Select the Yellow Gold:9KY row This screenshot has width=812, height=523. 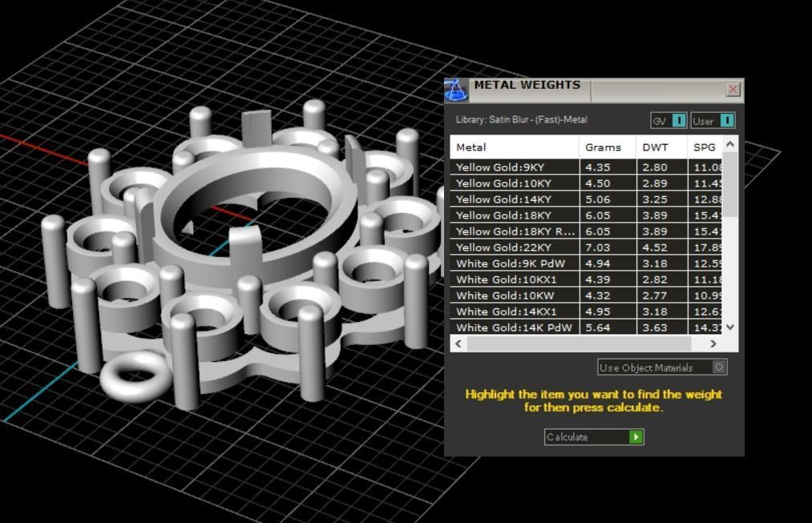[586, 167]
